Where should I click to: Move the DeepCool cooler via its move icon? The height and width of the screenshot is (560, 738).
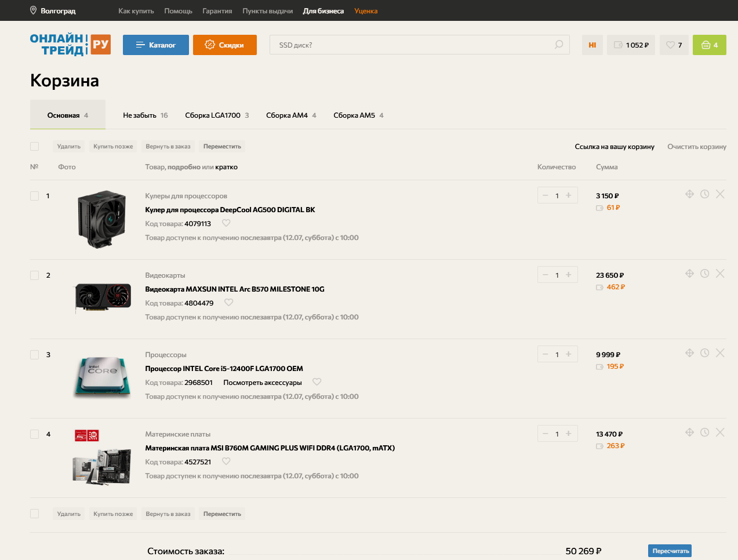[689, 194]
